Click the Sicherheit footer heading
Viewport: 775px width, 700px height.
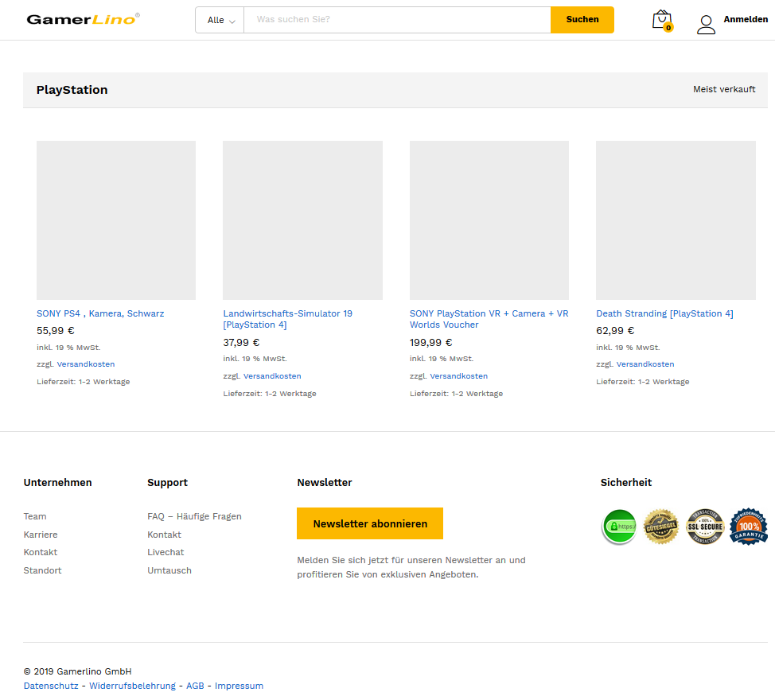pos(625,483)
